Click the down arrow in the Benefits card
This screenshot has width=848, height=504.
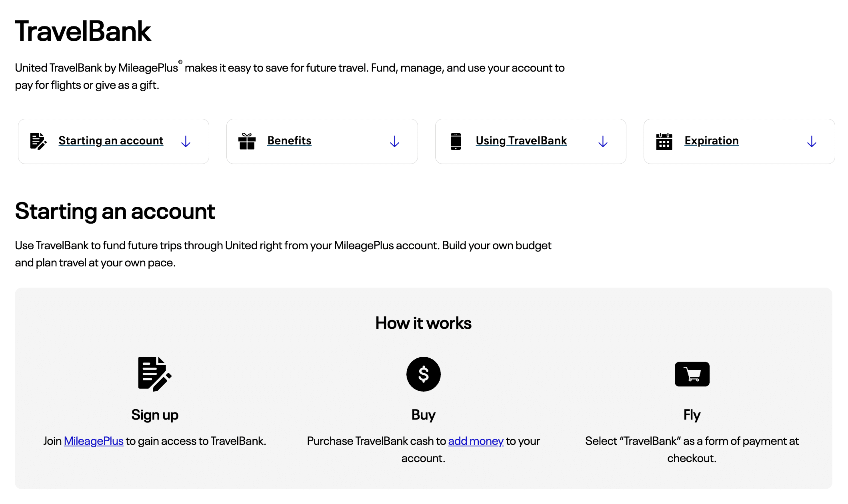click(x=394, y=141)
